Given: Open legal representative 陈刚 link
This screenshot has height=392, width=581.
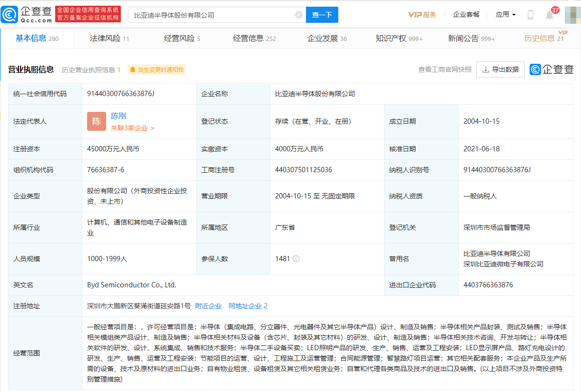Looking at the screenshot, I should click(x=118, y=116).
